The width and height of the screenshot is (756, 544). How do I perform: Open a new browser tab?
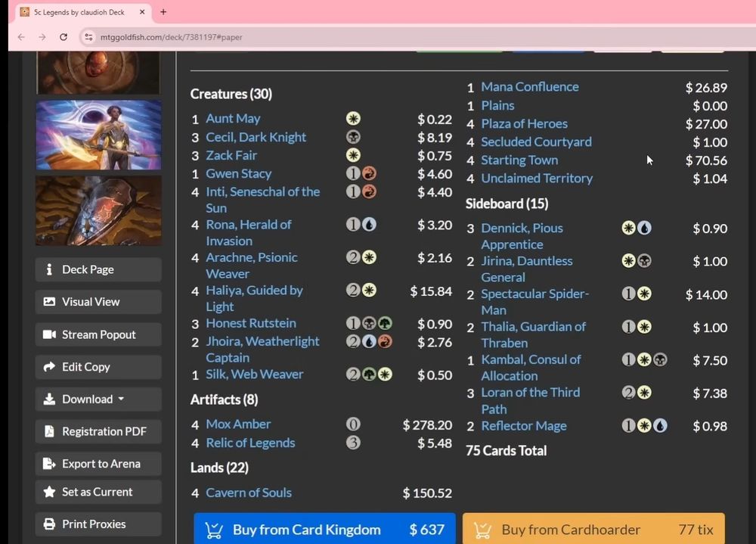coord(163,12)
